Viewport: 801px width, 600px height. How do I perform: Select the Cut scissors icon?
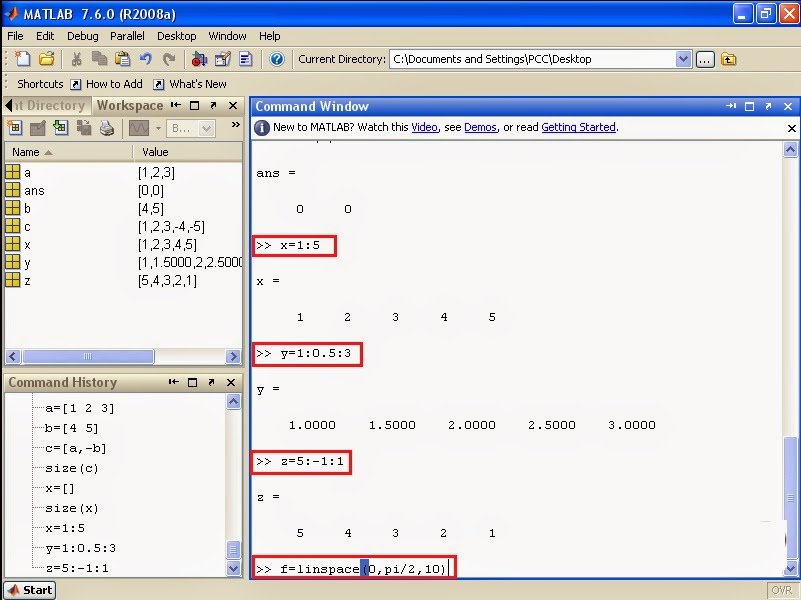click(78, 59)
